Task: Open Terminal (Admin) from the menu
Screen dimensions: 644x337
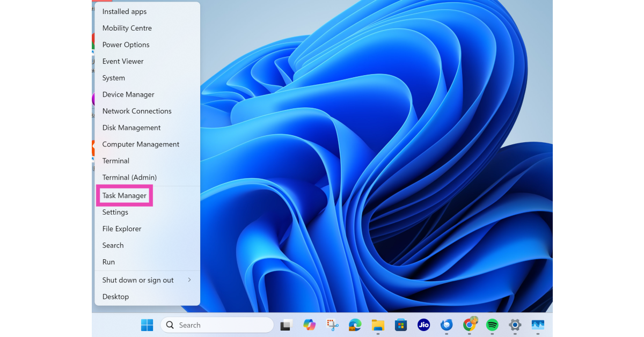Action: click(129, 178)
